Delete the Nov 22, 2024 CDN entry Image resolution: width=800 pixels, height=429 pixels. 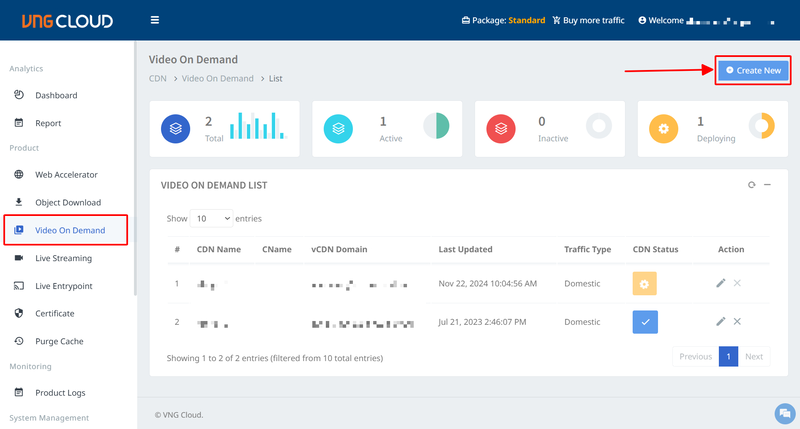(x=737, y=283)
